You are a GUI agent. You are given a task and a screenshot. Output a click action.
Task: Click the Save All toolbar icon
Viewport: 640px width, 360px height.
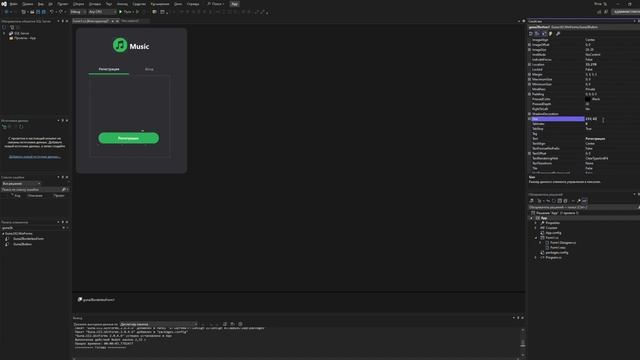(43, 12)
